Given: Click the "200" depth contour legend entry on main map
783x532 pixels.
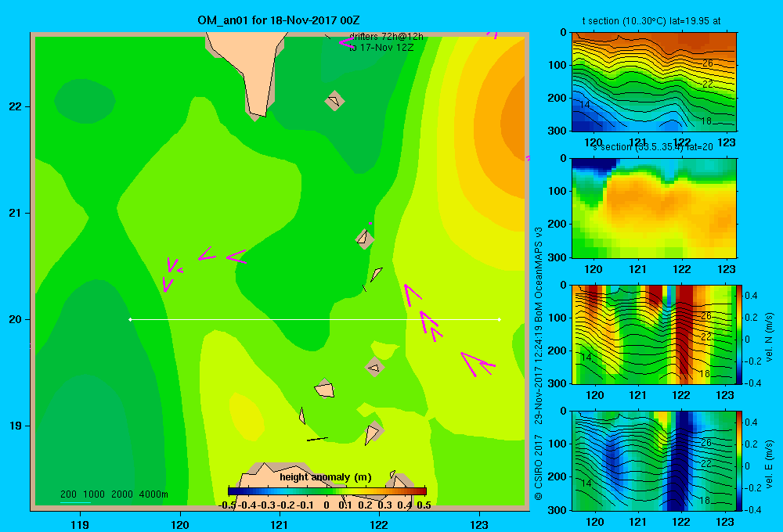Looking at the screenshot, I should click(x=68, y=494).
